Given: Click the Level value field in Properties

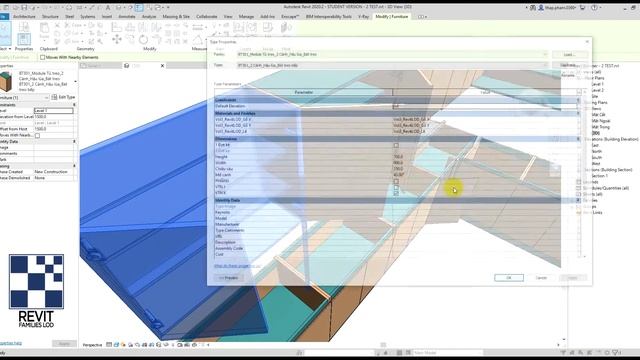Looking at the screenshot, I should (x=53, y=111).
